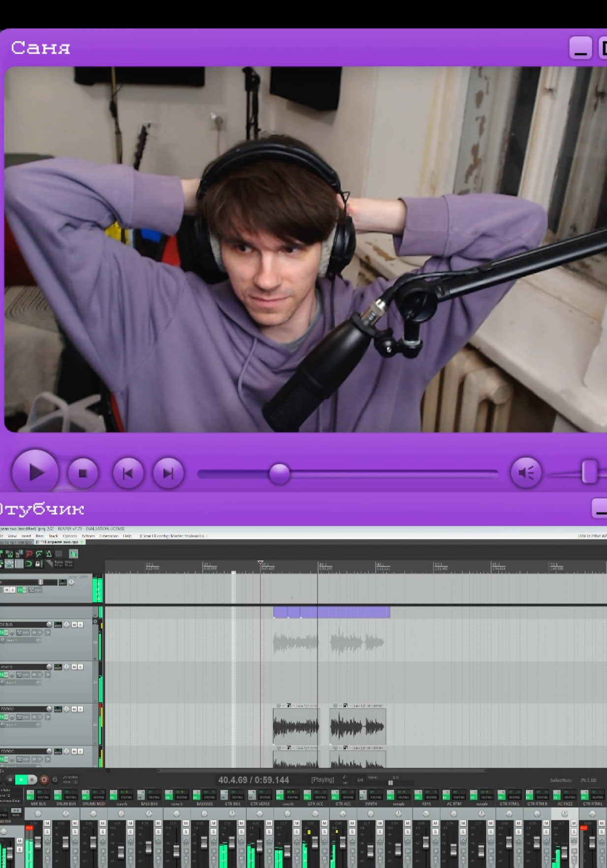Screen dimensions: 607x868
Task: Click the metronome icon in REAPER toolbar
Action: point(49,554)
